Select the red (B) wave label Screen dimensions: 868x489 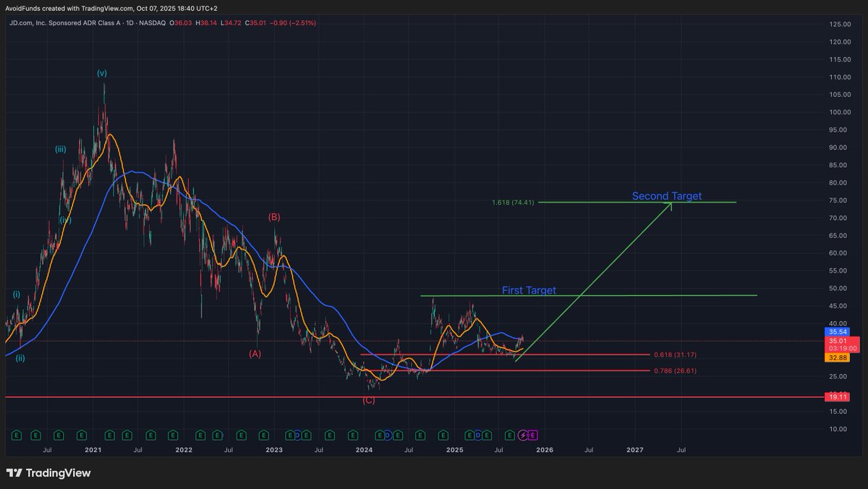pos(274,216)
